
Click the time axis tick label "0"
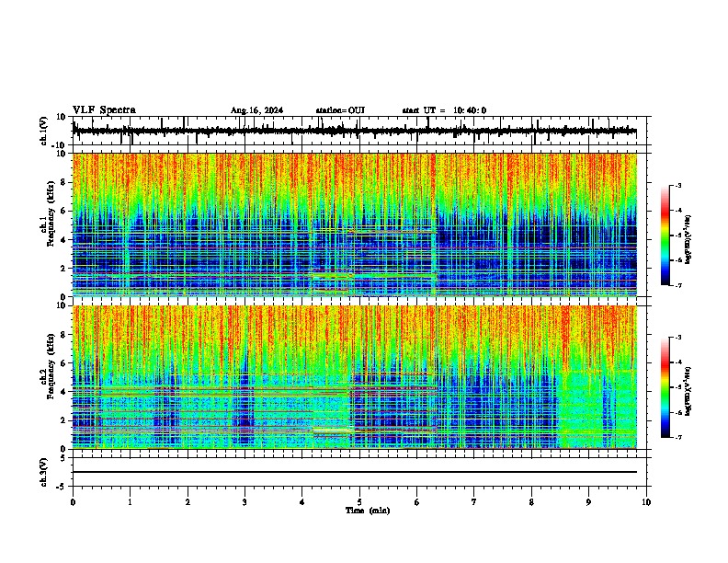pos(73,502)
